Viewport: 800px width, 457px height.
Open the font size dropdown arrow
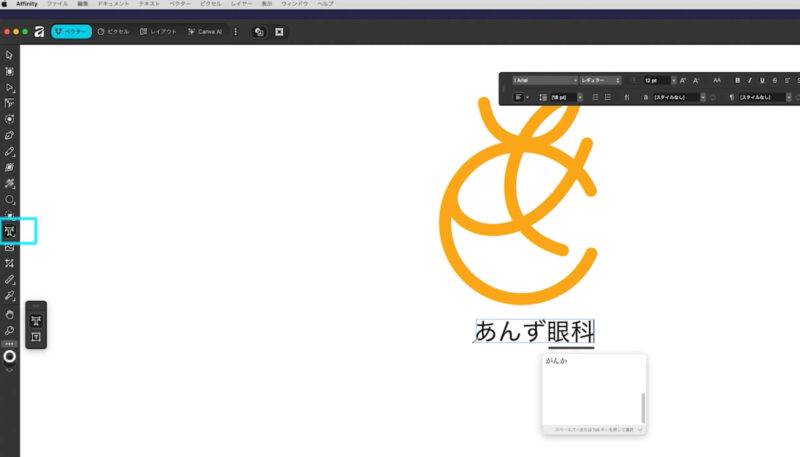(673, 81)
